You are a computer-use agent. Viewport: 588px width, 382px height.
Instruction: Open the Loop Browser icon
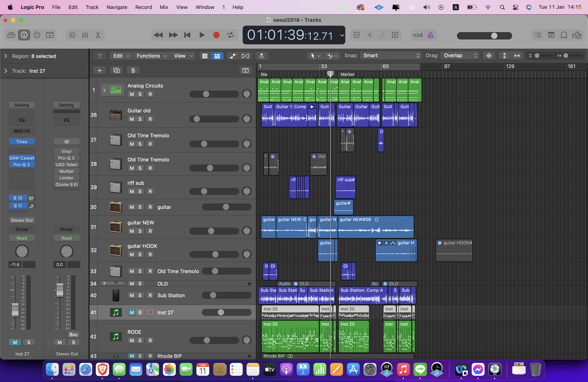pos(563,35)
